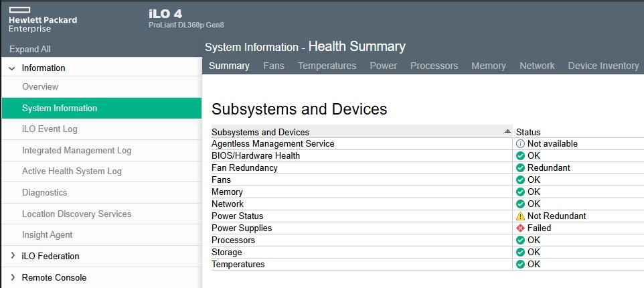
Task: Open the Processors tab
Action: tap(434, 66)
